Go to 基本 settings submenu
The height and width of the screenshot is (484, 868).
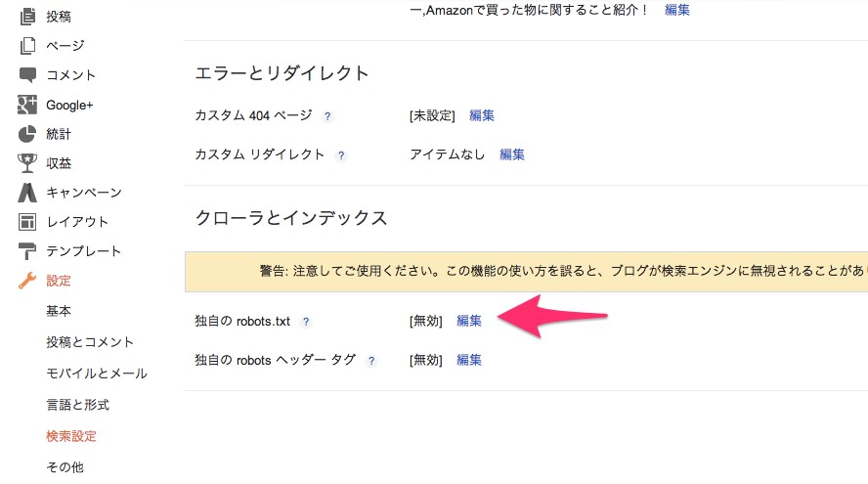59,311
